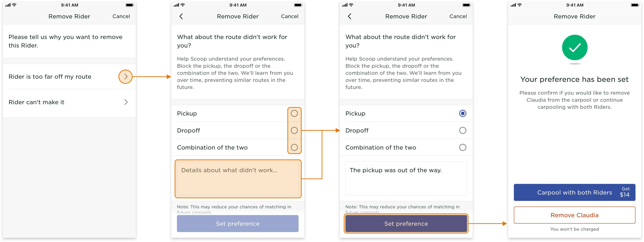Click the "Carpool with both Riders" button

[574, 192]
